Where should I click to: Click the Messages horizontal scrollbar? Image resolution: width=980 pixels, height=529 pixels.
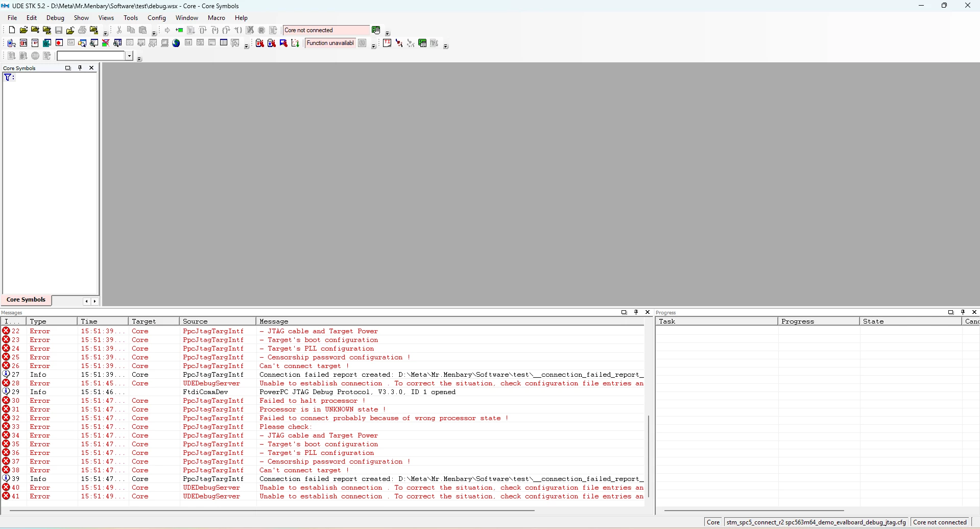click(272, 510)
